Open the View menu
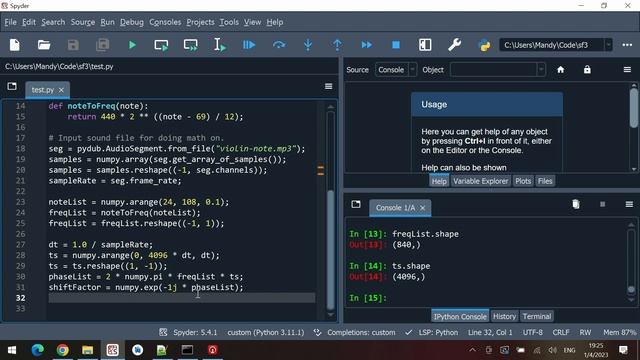The width and height of the screenshot is (640, 360). 253,22
